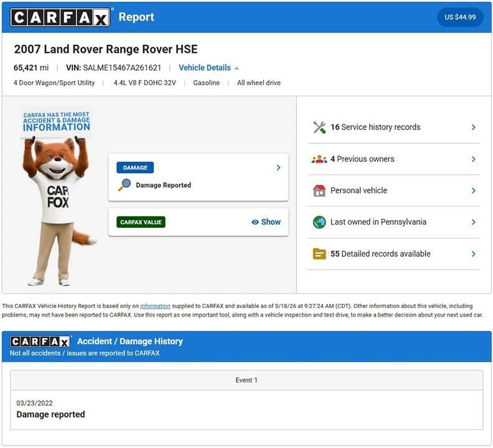Click the yellow detailed records folder icon
The image size is (493, 448).
pyautogui.click(x=319, y=254)
